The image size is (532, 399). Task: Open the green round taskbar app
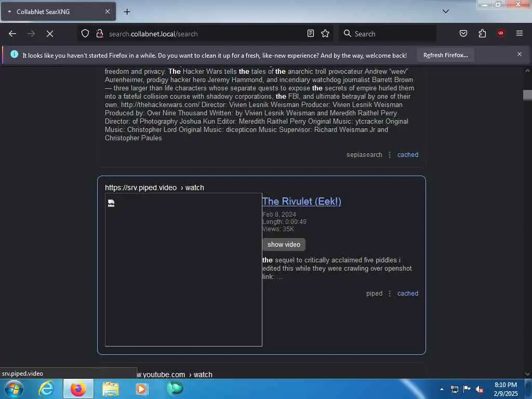coord(175,388)
